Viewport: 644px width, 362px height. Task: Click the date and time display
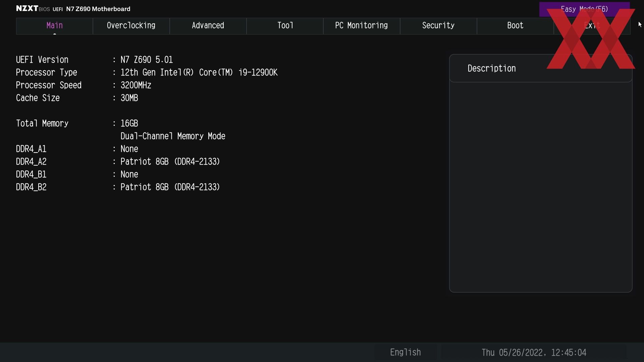(534, 353)
